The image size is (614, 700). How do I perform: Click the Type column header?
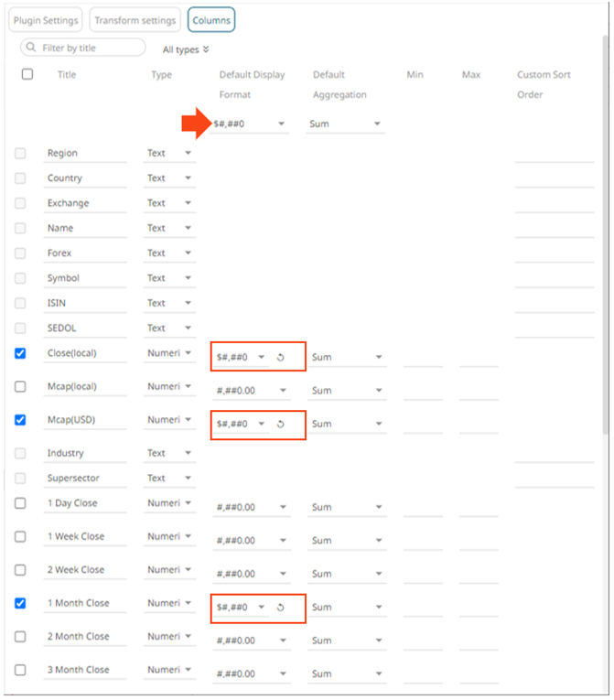point(161,74)
